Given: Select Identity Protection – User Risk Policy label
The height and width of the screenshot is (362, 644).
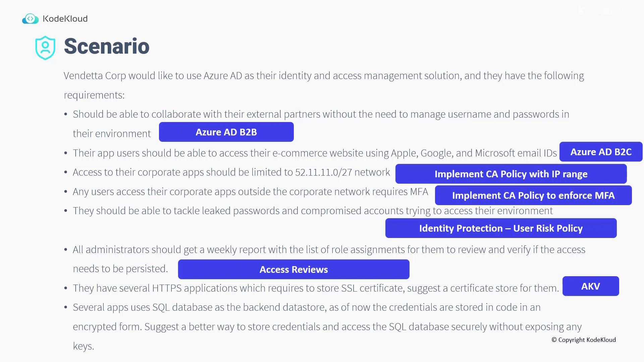Looking at the screenshot, I should pos(501,228).
